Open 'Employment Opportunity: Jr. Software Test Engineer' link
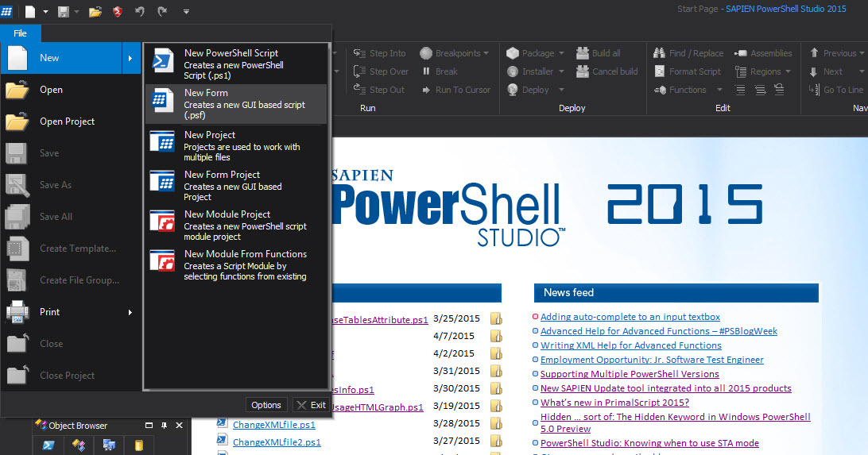 point(652,360)
